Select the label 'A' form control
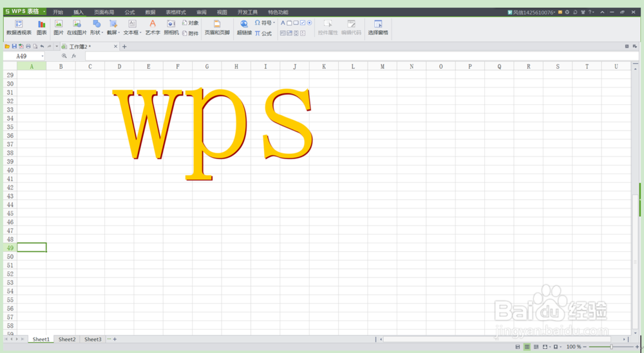Image resolution: width=644 pixels, height=353 pixels. 283,23
